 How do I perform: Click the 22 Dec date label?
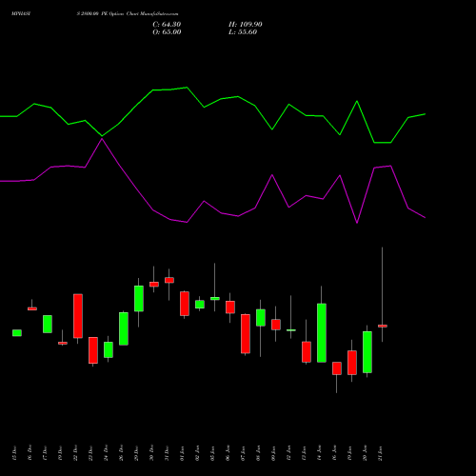point(75,453)
